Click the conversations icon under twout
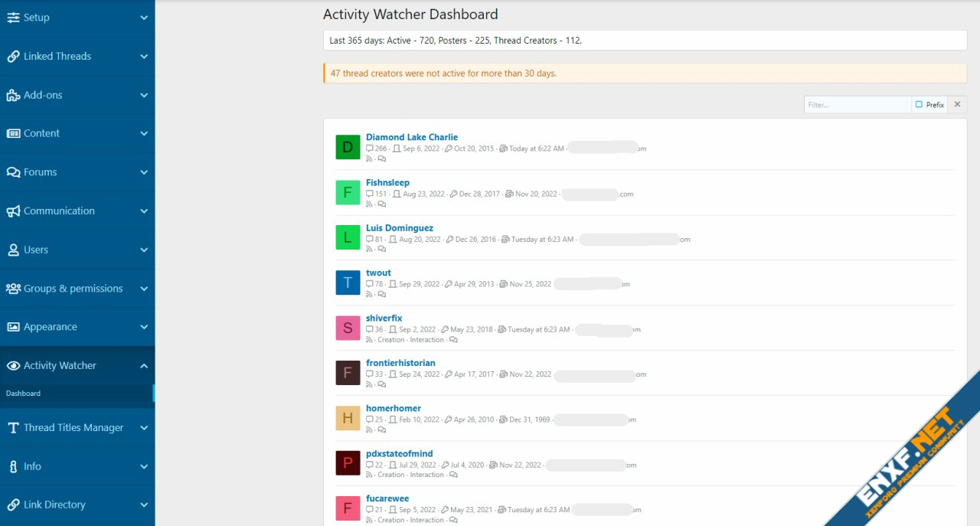The image size is (980, 526). tap(382, 295)
